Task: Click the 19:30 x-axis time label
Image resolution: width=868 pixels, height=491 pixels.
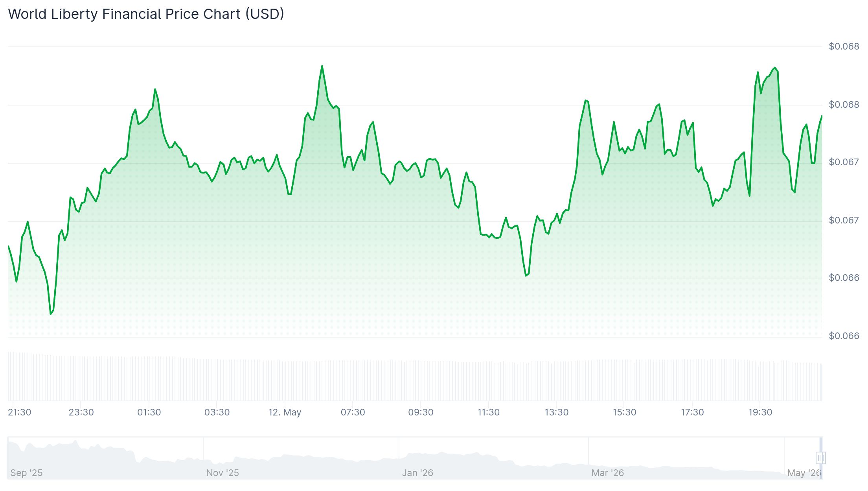Action: click(760, 412)
